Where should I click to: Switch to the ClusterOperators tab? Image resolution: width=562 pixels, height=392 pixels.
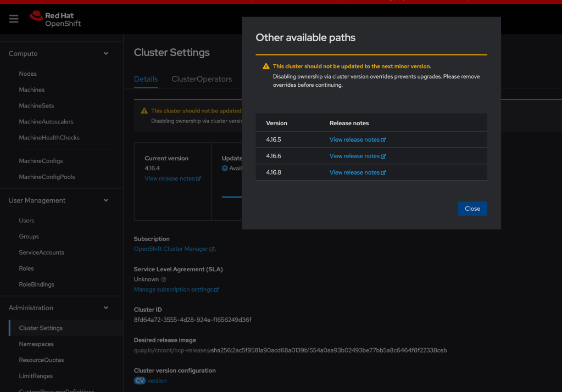pos(202,79)
